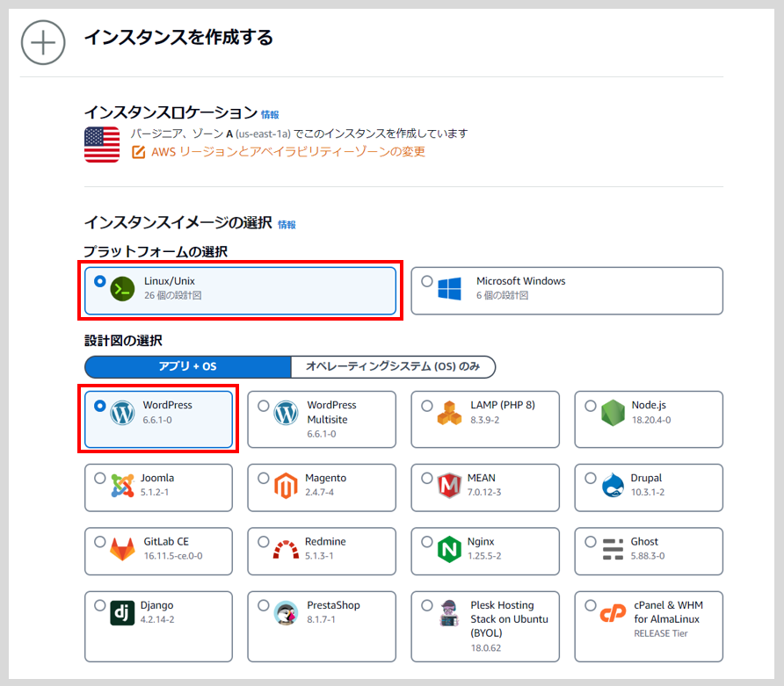The width and height of the screenshot is (784, 686).
Task: Pick the Ghost radio button
Action: (x=591, y=542)
